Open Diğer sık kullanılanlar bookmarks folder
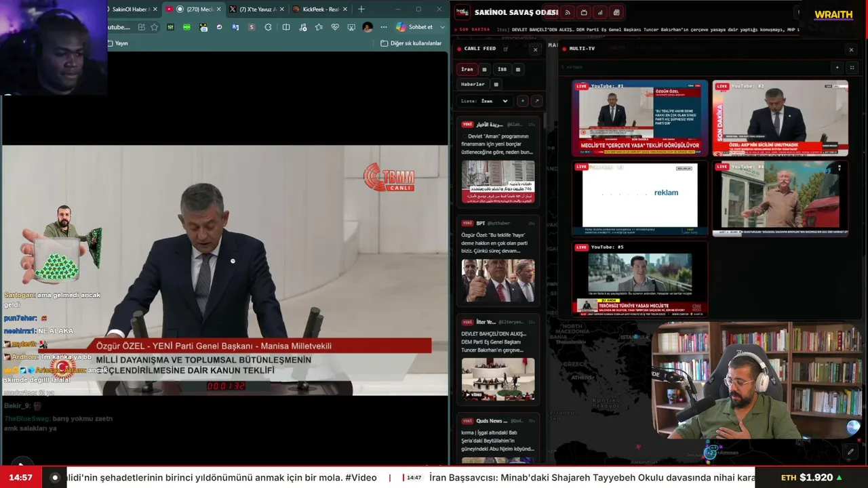The height and width of the screenshot is (488, 868). click(412, 43)
